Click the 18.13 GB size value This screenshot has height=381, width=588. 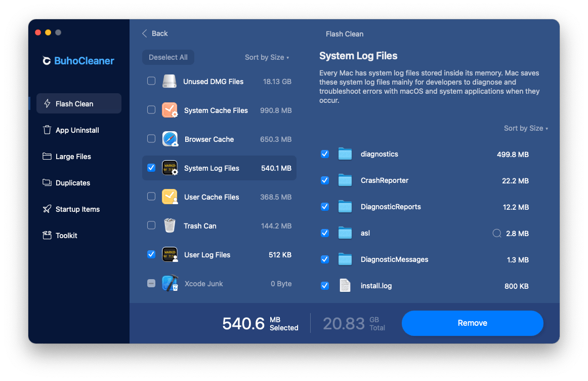(277, 82)
